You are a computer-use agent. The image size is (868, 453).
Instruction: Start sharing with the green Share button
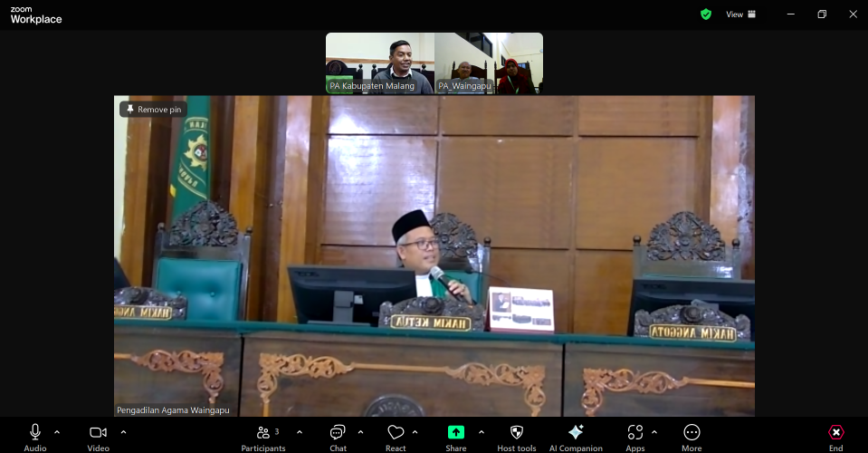pyautogui.click(x=455, y=437)
